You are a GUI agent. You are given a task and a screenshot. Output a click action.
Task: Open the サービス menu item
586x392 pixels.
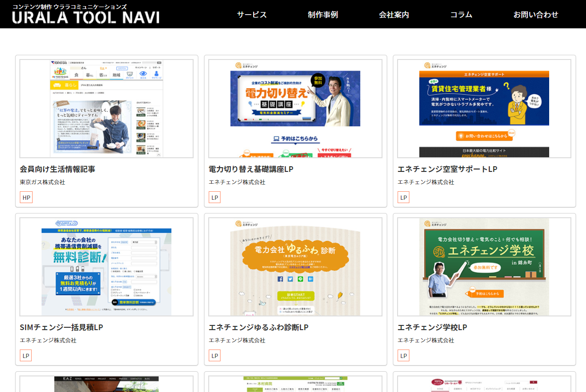click(252, 15)
